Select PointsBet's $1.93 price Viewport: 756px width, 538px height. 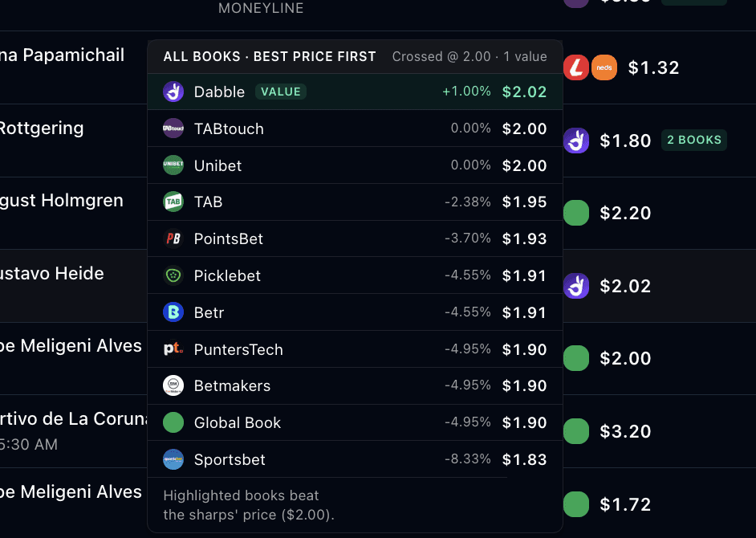pyautogui.click(x=524, y=238)
